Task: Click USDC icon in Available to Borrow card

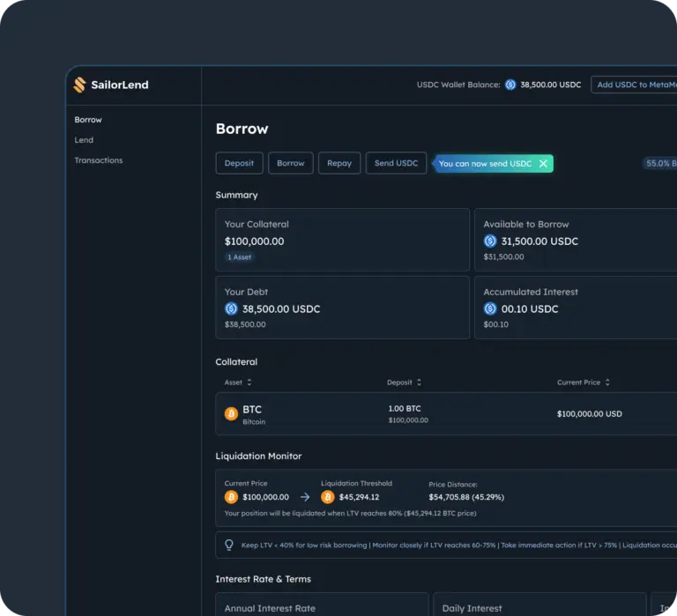Action: click(x=490, y=241)
